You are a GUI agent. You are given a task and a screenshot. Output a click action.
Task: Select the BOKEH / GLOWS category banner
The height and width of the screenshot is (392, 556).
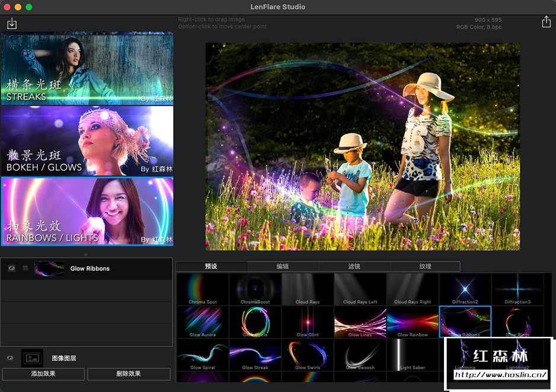tap(87, 141)
